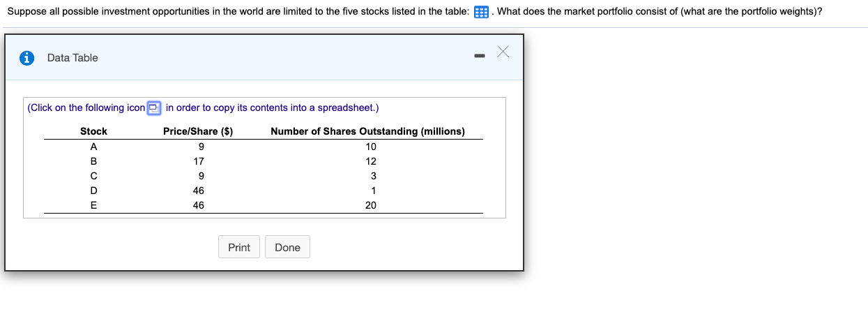Click the Number of Shares Outstanding header
The image size is (868, 312).
367,131
